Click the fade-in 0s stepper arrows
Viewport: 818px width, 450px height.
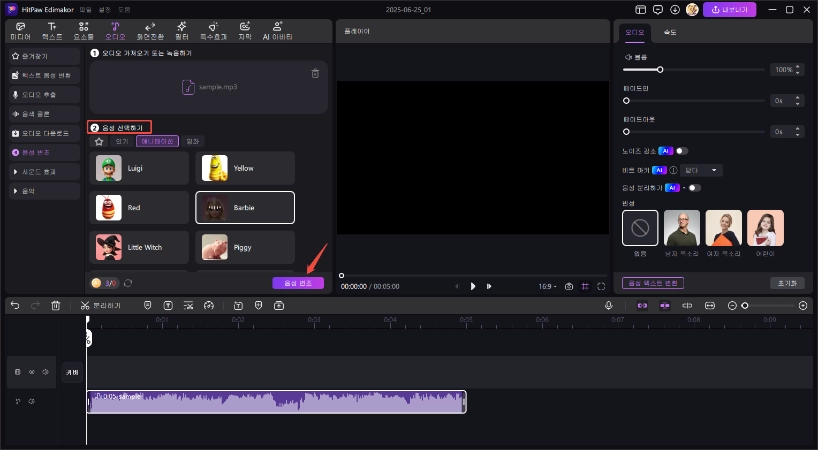[x=797, y=101]
